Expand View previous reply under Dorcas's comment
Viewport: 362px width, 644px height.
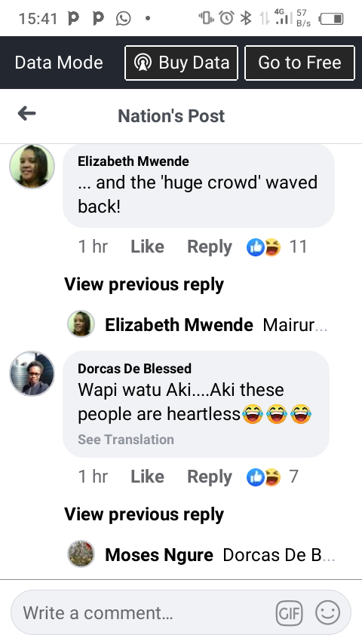coord(144,514)
